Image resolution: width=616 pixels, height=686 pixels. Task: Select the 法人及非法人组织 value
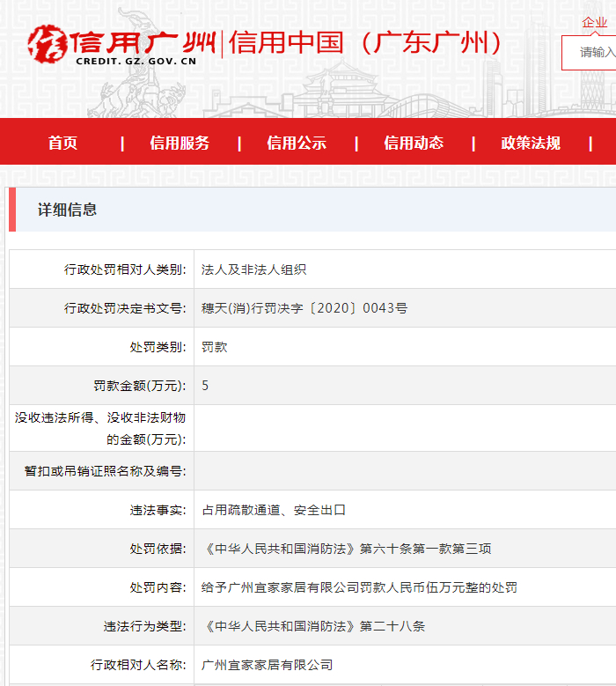coord(253,269)
